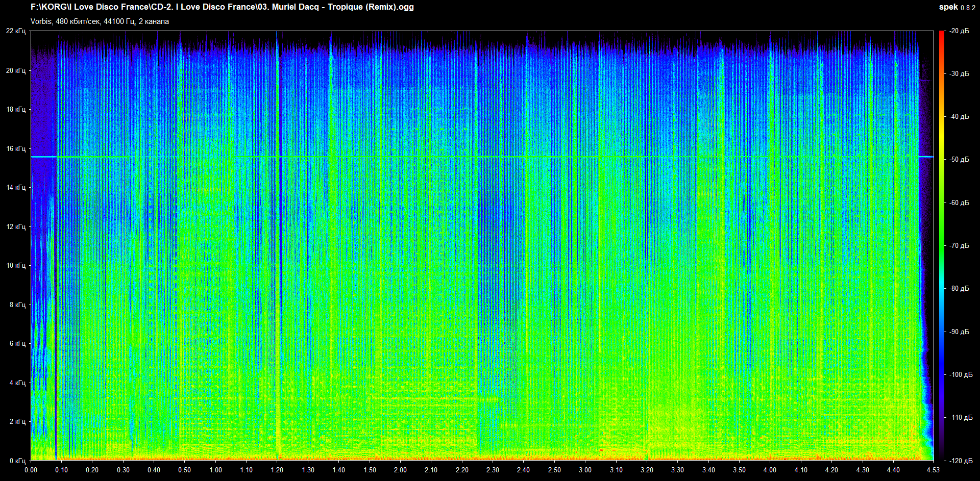980x481 pixels.
Task: Click the -60 дБ level label
Action: point(959,202)
